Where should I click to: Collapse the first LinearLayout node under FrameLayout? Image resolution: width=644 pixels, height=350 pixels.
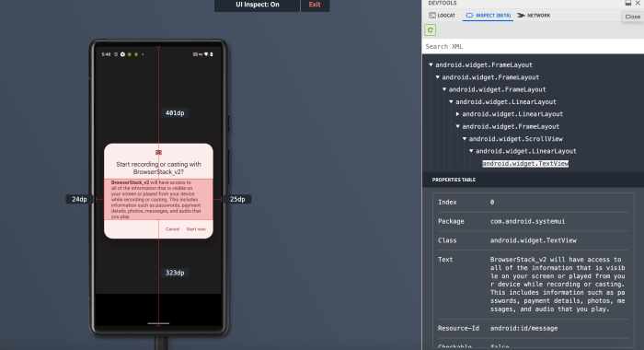[x=451, y=101]
